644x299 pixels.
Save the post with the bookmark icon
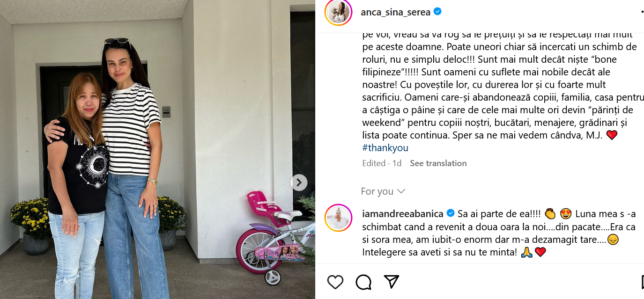[x=642, y=282]
